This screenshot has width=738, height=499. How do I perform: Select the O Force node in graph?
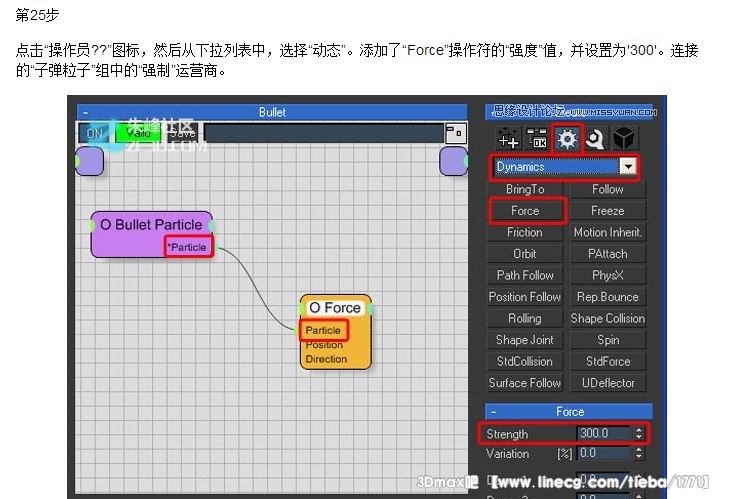(x=335, y=308)
